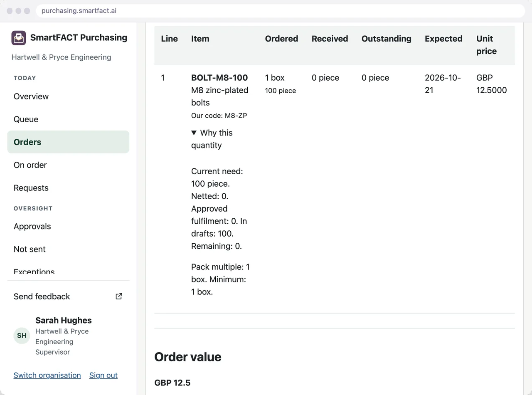Click the browser address bar
Screen dimensions: 532x395
281,11
